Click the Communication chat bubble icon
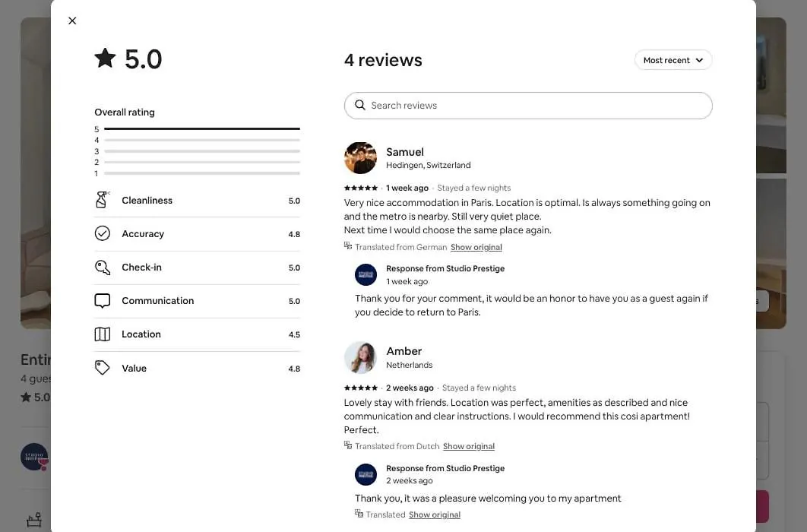Viewport: 807px width, 532px height. [x=103, y=300]
